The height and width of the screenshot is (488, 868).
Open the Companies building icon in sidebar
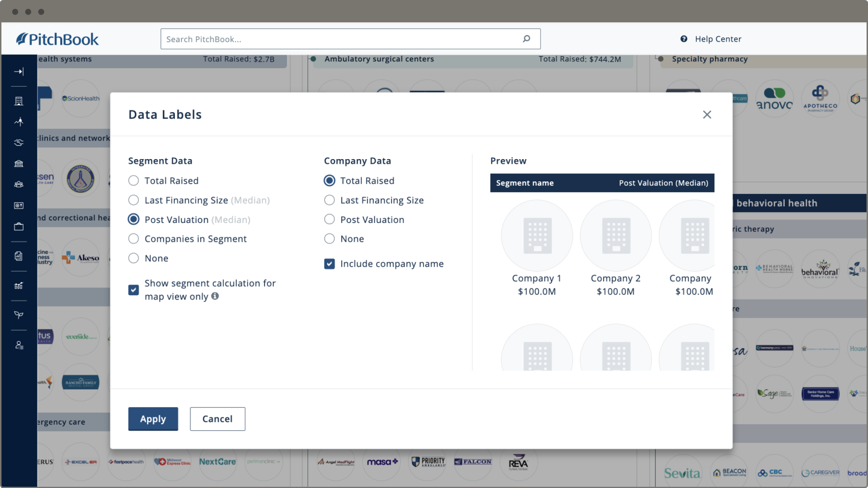click(x=19, y=101)
